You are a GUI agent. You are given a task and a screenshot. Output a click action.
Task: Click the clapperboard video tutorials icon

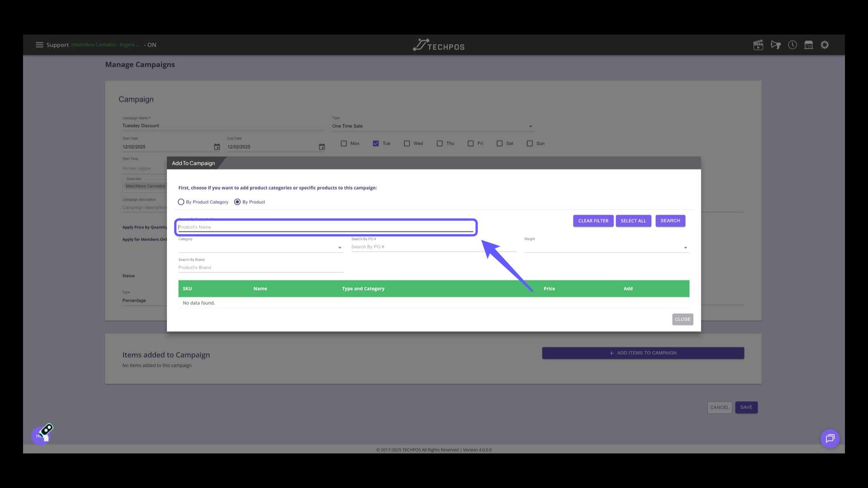758,45
